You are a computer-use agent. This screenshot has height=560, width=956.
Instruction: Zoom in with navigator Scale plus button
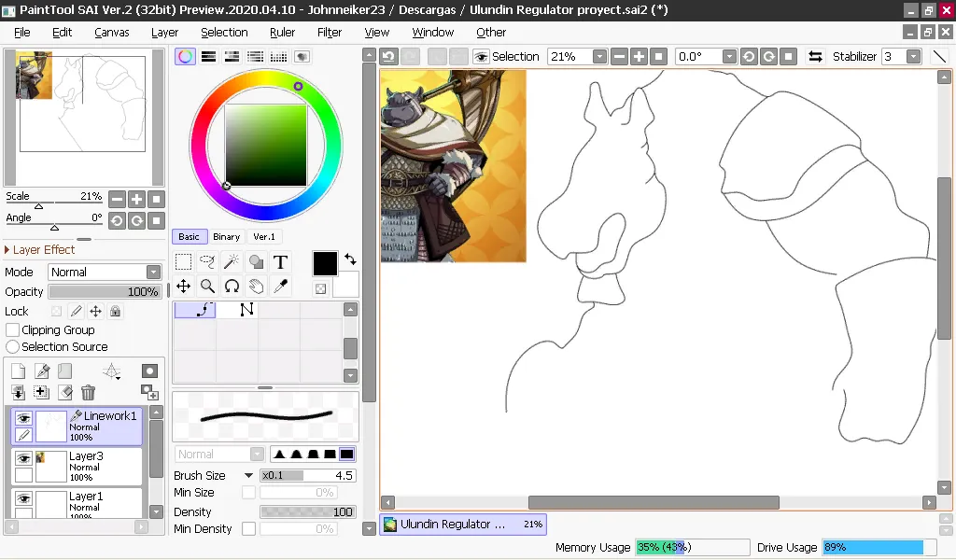point(136,199)
